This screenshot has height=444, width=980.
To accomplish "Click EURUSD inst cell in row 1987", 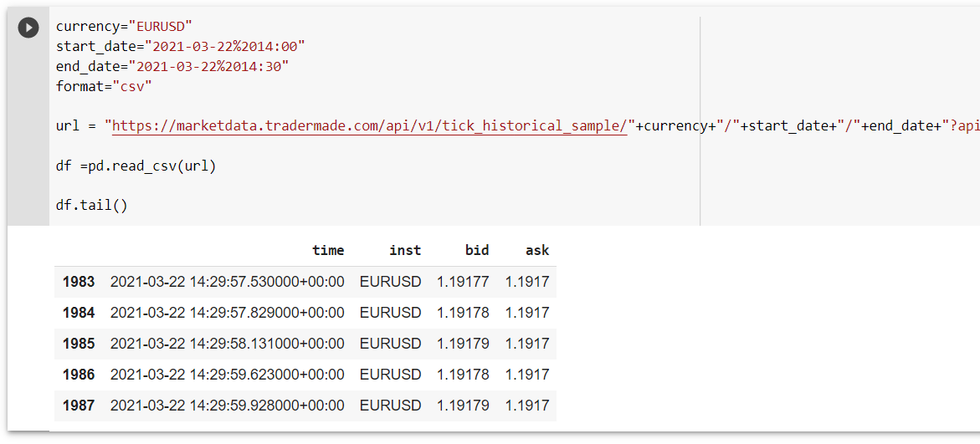I will click(x=391, y=406).
